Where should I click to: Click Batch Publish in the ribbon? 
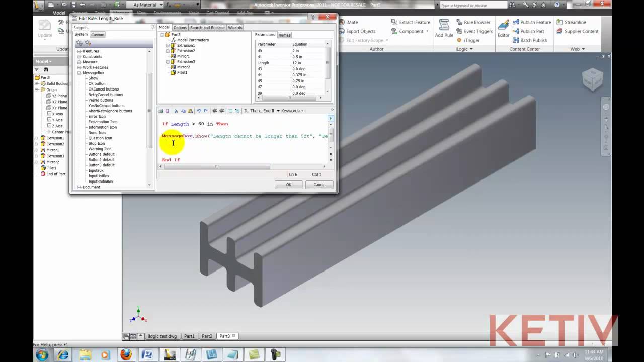pos(530,40)
